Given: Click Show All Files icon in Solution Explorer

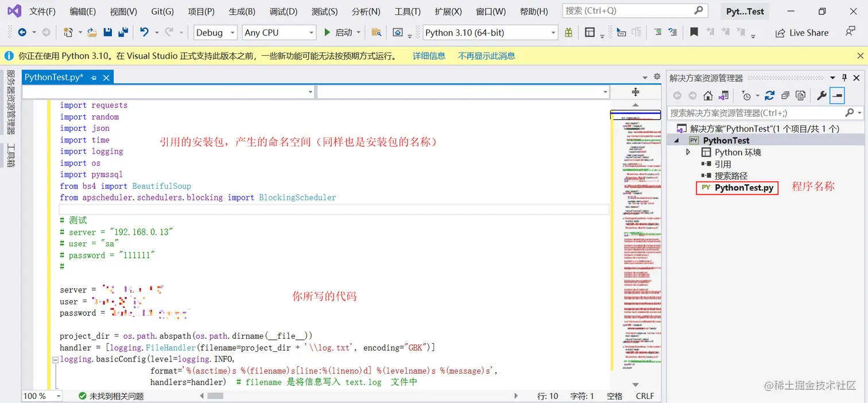Looking at the screenshot, I should [x=801, y=96].
